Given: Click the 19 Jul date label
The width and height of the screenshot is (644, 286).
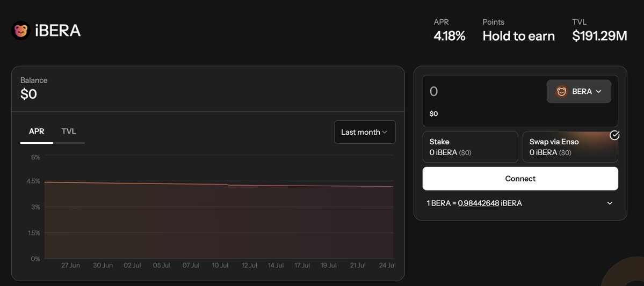Looking at the screenshot, I should coord(329,266).
